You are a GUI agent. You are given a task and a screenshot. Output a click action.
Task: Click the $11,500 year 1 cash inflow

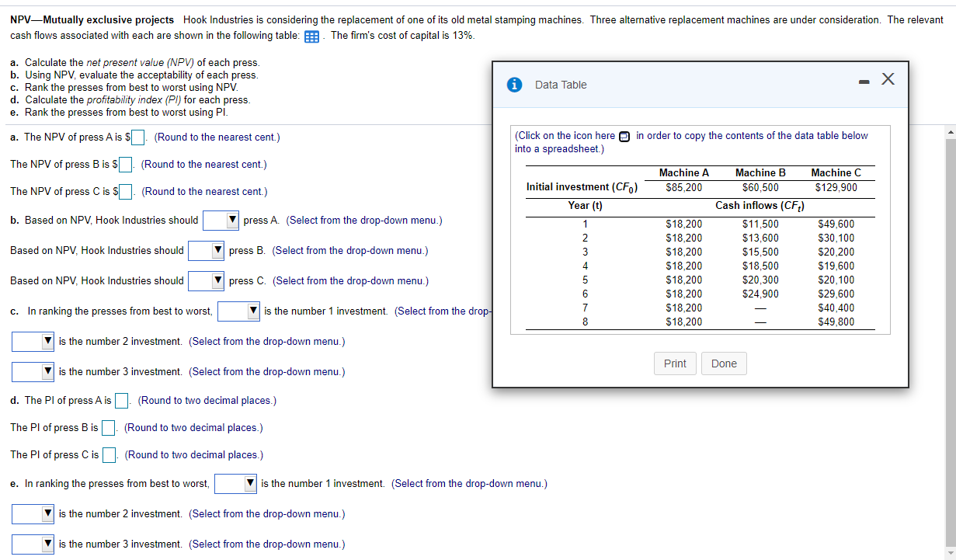[760, 224]
